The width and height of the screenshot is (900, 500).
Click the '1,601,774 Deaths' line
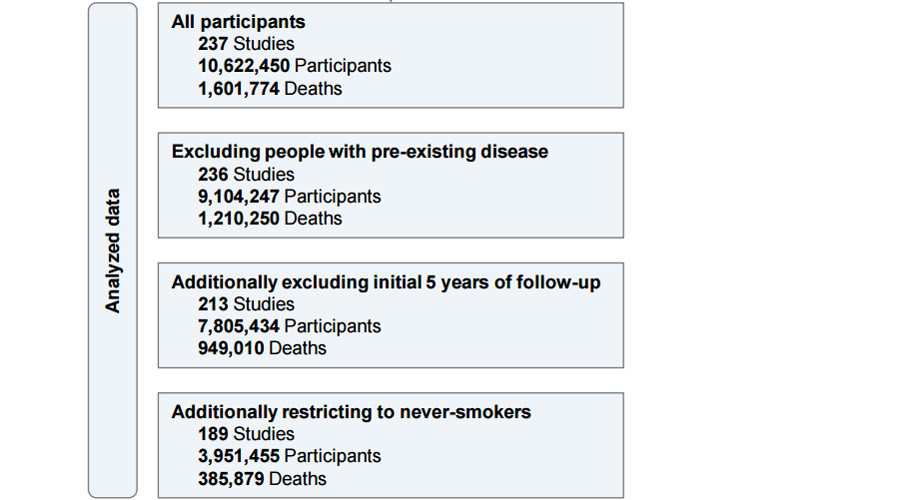pyautogui.click(x=270, y=88)
